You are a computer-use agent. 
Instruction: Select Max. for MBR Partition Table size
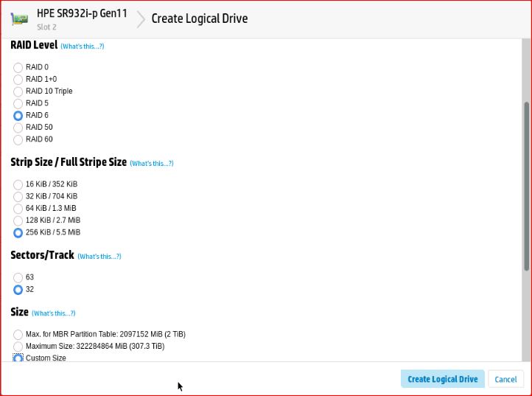[x=18, y=335]
